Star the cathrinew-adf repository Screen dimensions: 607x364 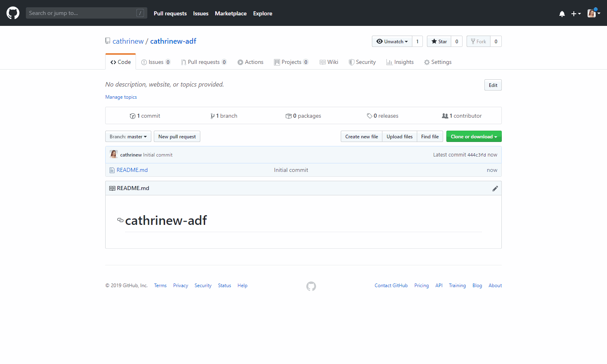point(439,41)
